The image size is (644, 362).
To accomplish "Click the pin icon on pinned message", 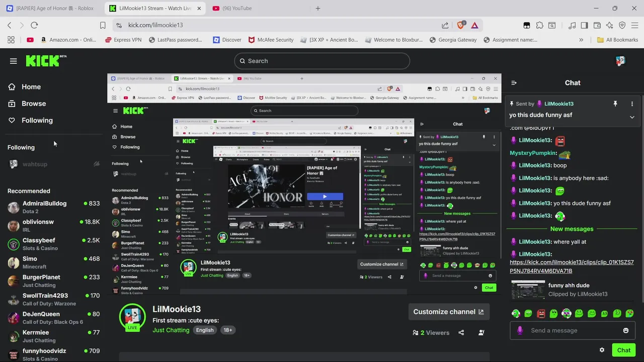I will coord(615,104).
